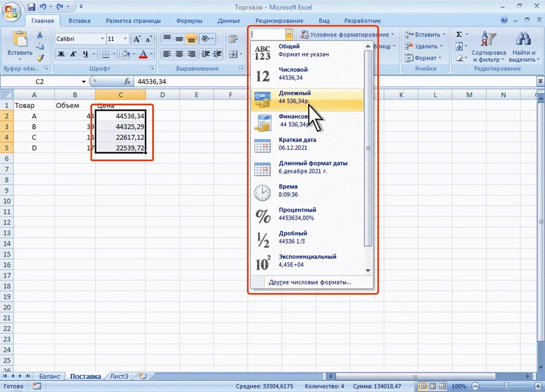Increase the cell indent
Screen dimensions: 545x392
click(x=218, y=54)
